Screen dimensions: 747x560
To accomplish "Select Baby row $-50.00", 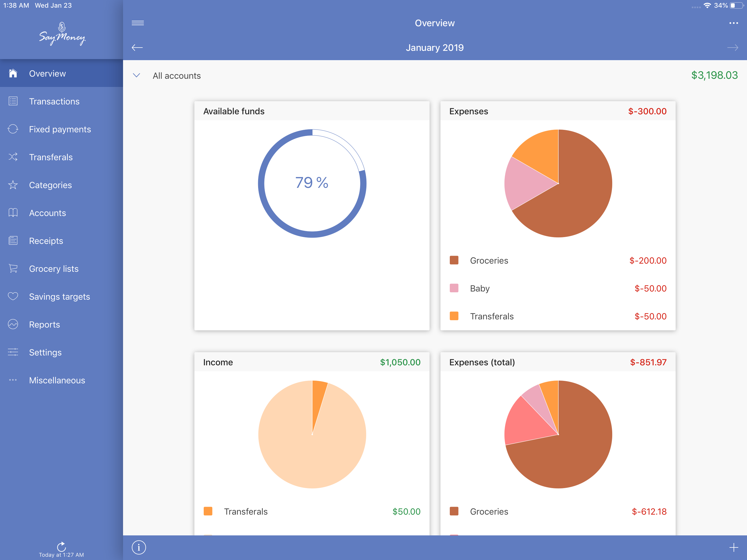I will coord(558,288).
